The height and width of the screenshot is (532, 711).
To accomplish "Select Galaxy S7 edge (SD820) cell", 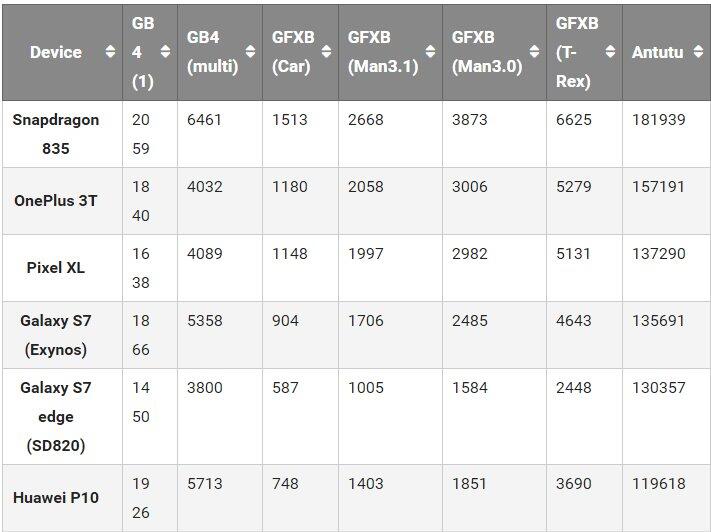I will pyautogui.click(x=56, y=416).
